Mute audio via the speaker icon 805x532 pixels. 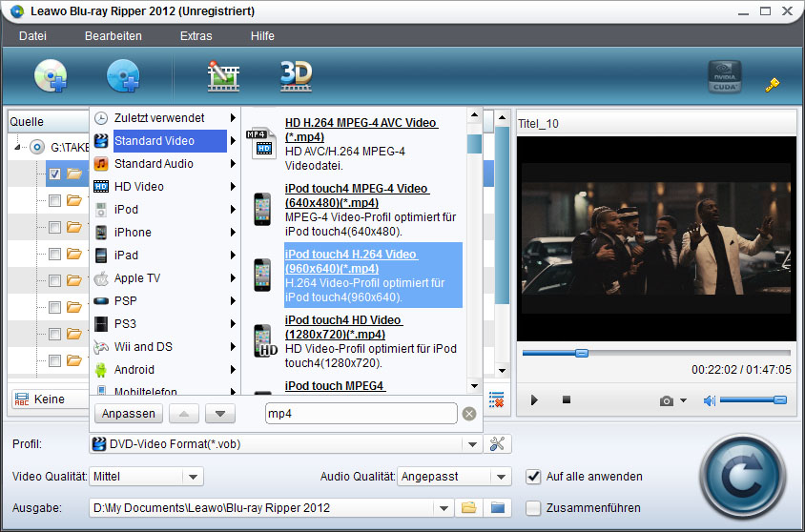tap(709, 400)
